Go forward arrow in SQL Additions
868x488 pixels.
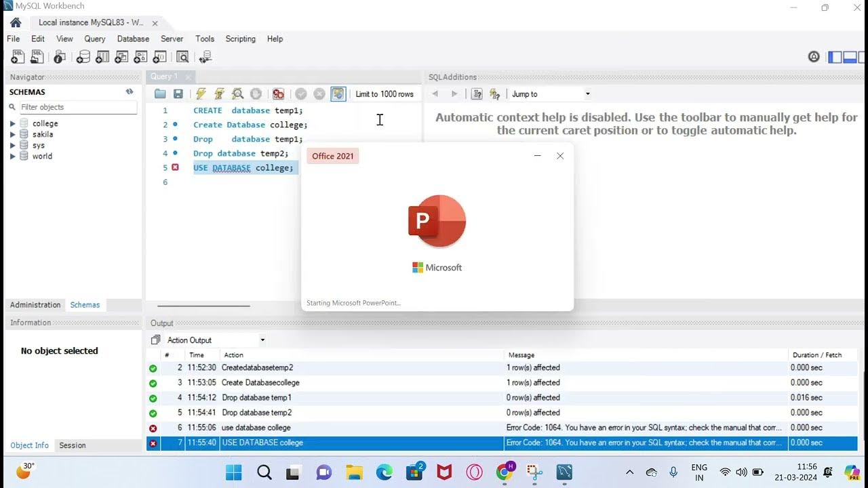click(454, 94)
